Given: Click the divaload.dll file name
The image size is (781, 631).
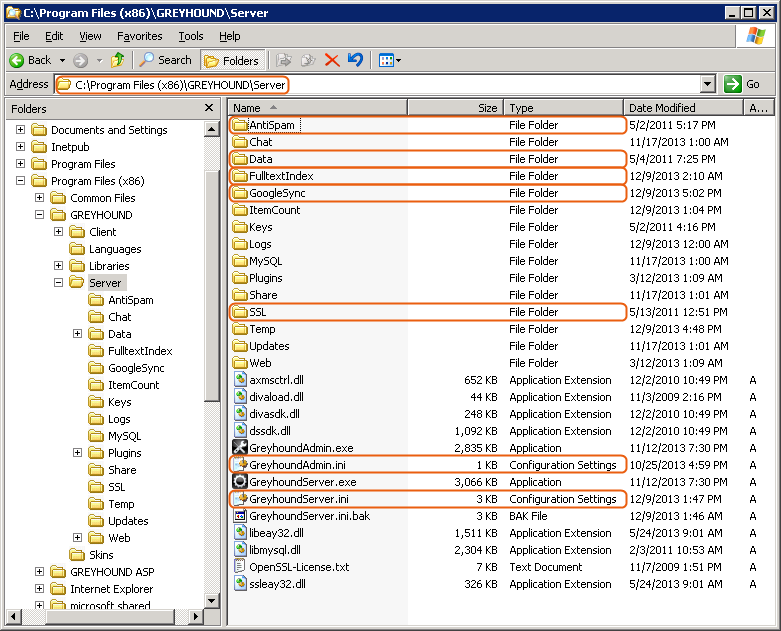Looking at the screenshot, I should tap(276, 397).
